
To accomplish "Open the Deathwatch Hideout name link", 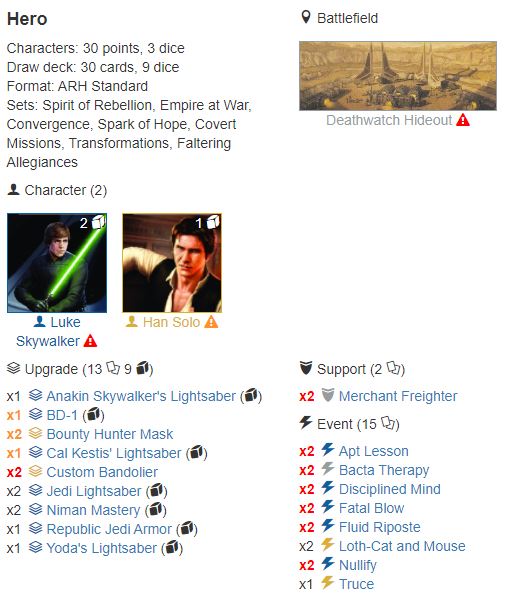I will click(x=389, y=120).
